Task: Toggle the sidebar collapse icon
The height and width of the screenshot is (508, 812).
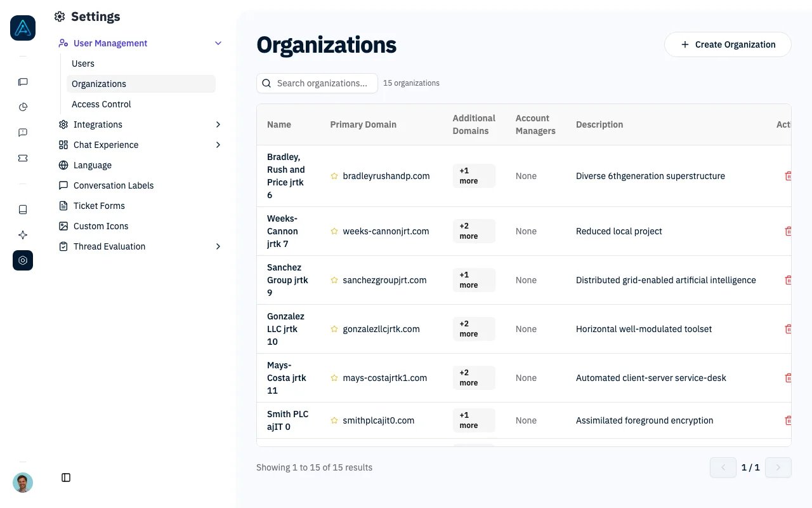Action: pyautogui.click(x=66, y=478)
